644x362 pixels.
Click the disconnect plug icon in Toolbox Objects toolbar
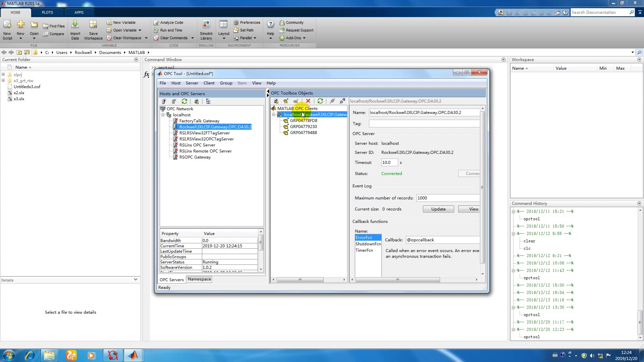tap(342, 101)
